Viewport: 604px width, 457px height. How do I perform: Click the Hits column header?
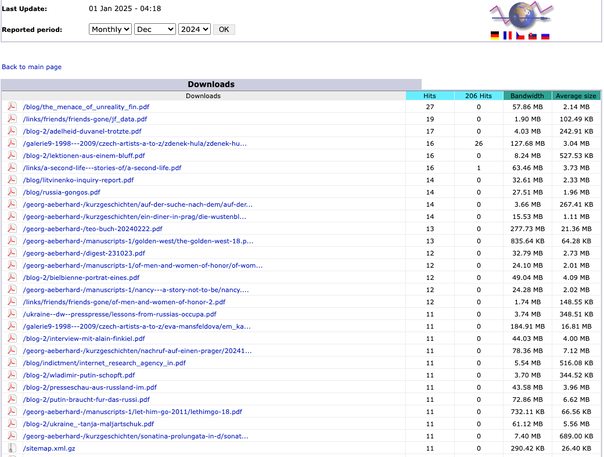pyautogui.click(x=430, y=96)
